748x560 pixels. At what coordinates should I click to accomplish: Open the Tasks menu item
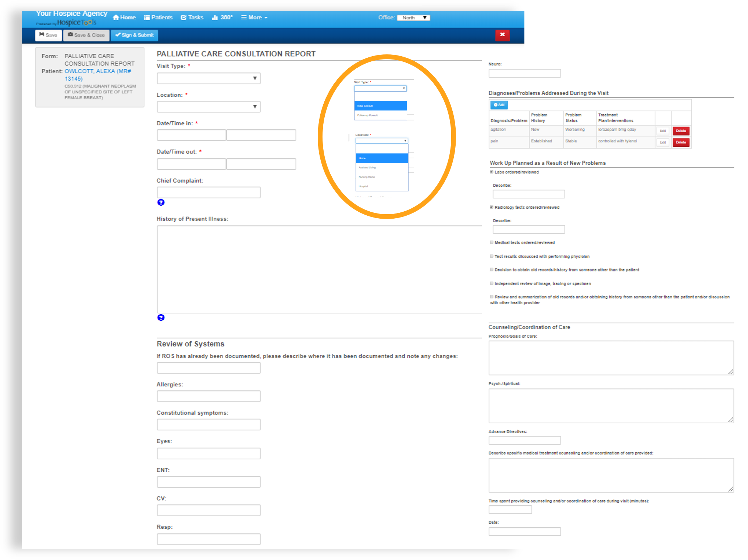point(192,17)
